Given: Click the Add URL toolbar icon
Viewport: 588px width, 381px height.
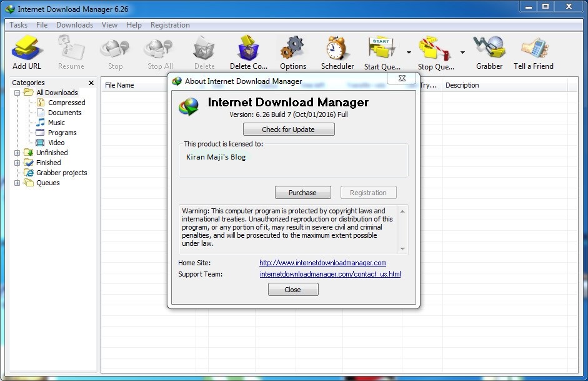Looking at the screenshot, I should 27,52.
